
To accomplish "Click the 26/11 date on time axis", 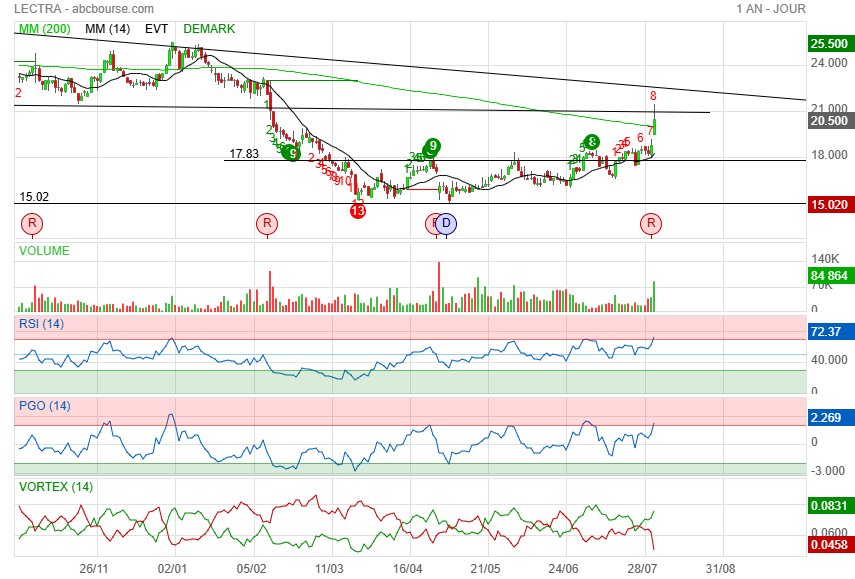I will click(x=94, y=569).
